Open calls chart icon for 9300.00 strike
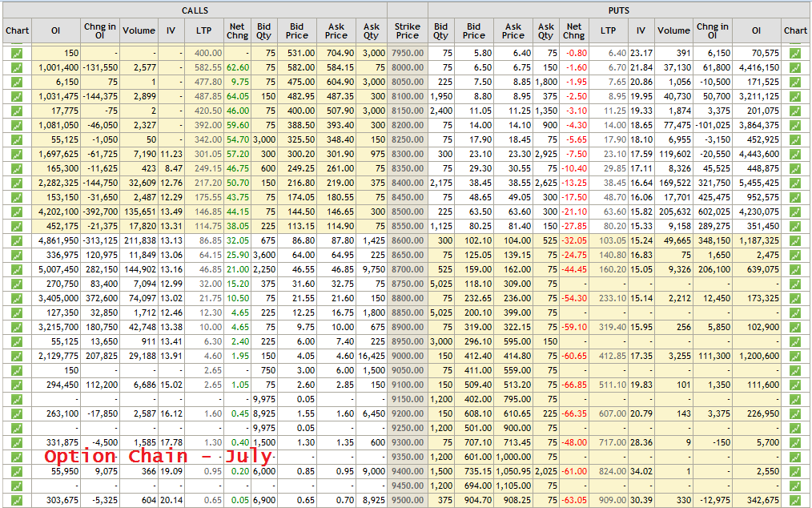Viewport: 812px width, 508px height. coord(17,442)
